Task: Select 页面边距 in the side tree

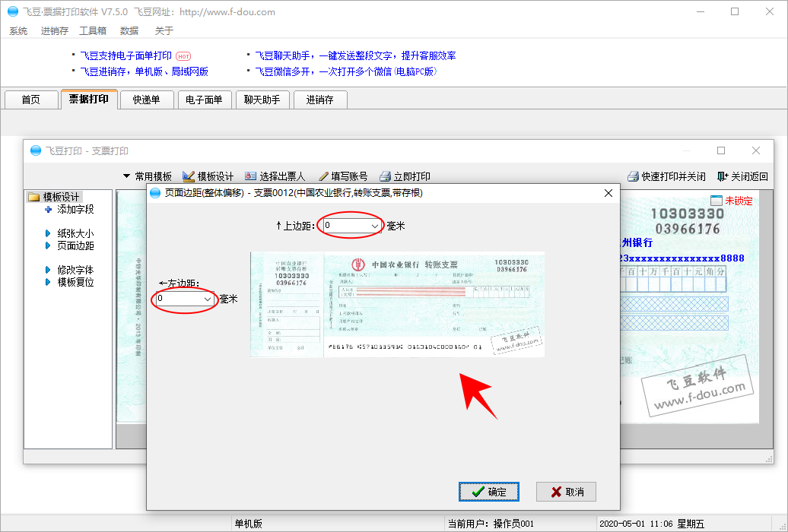Action: coord(75,245)
